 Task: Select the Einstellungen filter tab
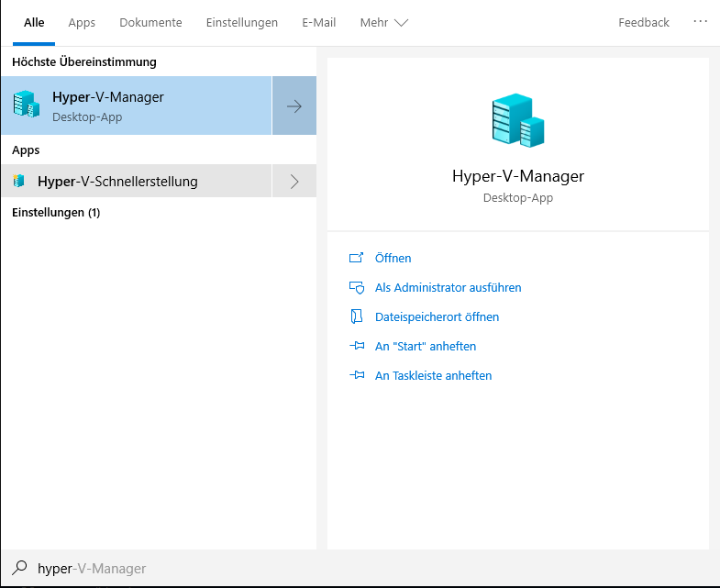point(242,23)
